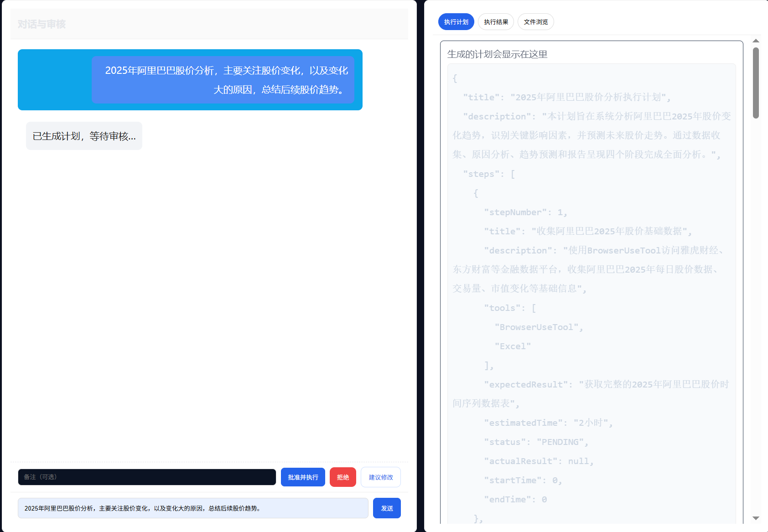
Task: Click the "steps": [ line in plan
Action: click(x=489, y=174)
